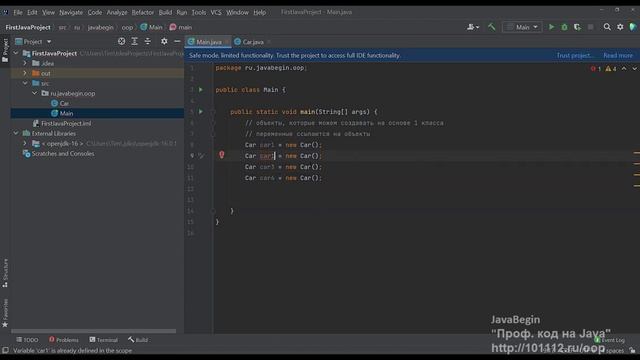
Task: Go to next highlighted error arrow
Action: (x=634, y=69)
